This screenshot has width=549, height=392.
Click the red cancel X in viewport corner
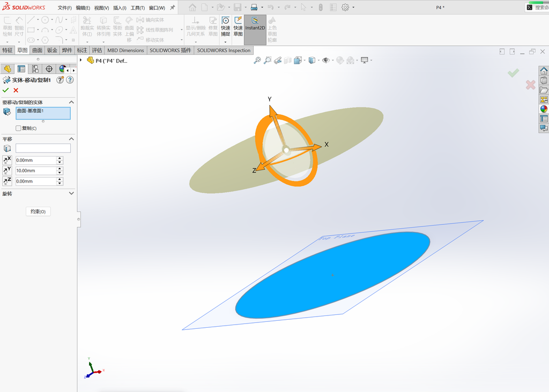(x=530, y=85)
